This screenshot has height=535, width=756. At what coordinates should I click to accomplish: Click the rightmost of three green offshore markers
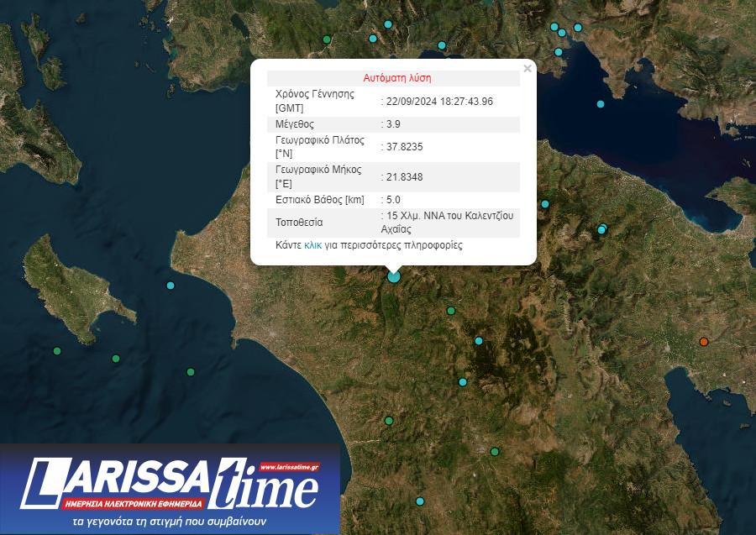coord(191,372)
